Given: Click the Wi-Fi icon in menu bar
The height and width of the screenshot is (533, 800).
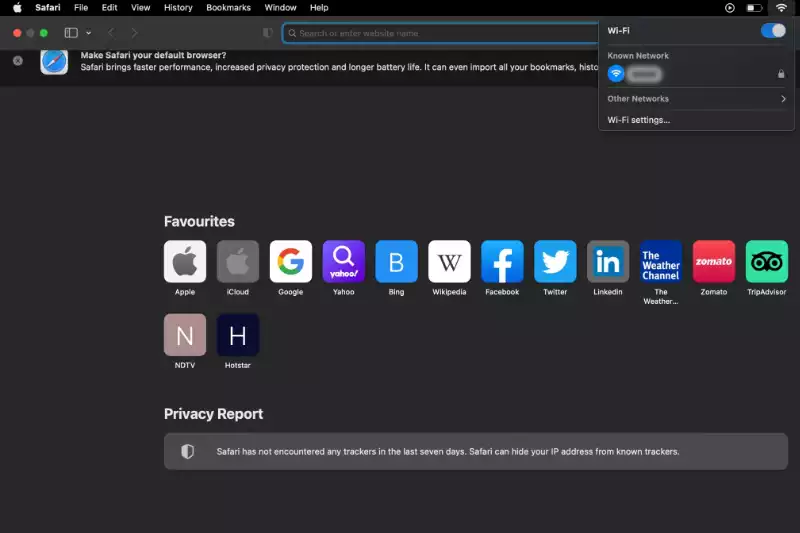Looking at the screenshot, I should click(781, 8).
